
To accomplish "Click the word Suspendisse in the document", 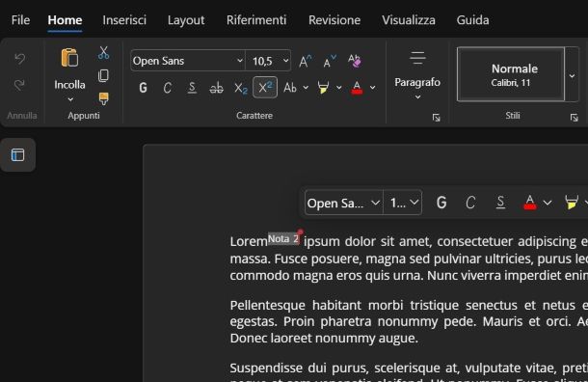I will click(x=267, y=368).
